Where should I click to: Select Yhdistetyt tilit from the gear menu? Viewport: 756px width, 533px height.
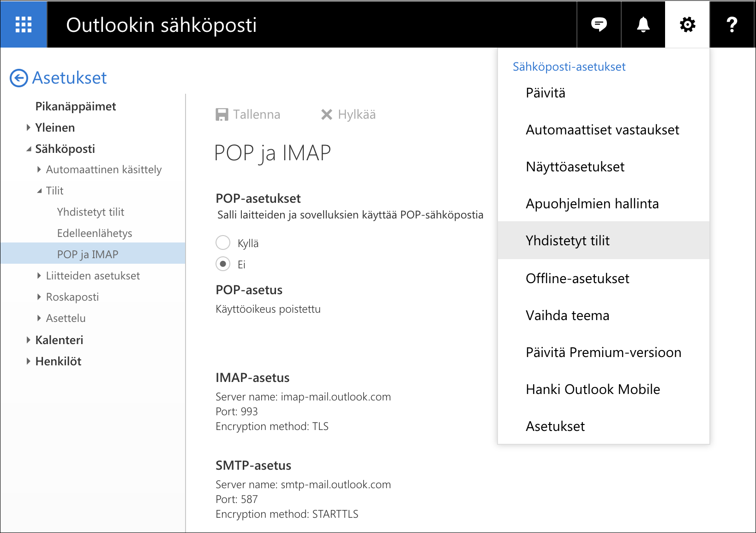point(567,240)
